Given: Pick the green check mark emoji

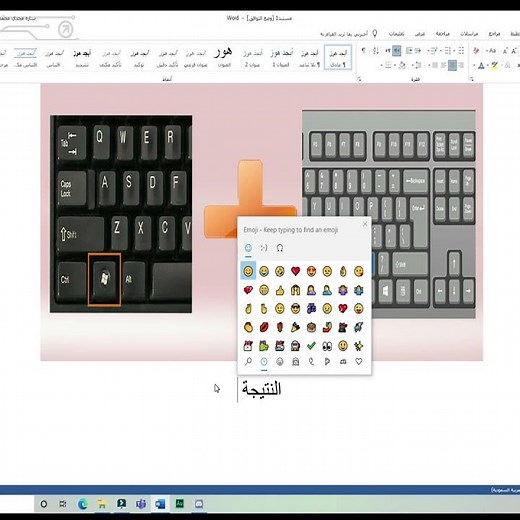Looking at the screenshot, I should click(x=311, y=346).
